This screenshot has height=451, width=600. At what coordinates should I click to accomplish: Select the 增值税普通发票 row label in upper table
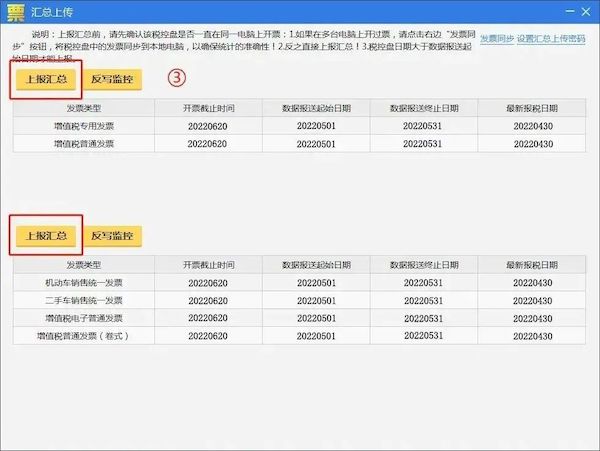pos(84,144)
